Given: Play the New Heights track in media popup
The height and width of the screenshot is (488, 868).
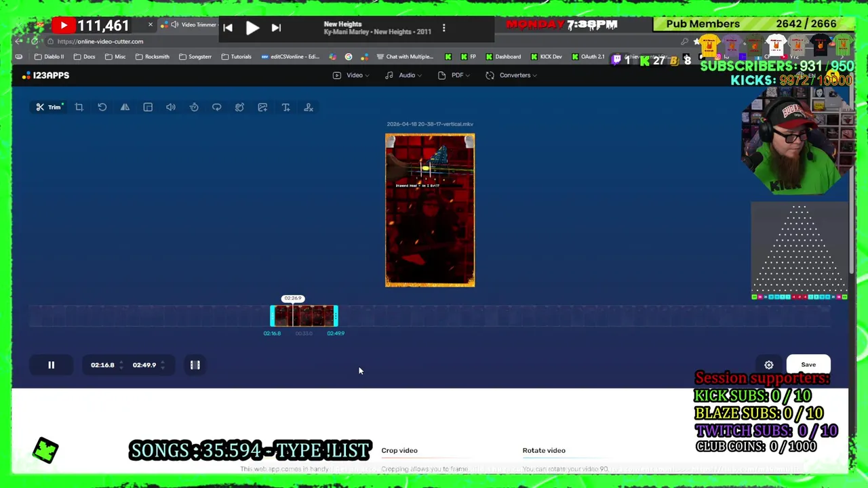Looking at the screenshot, I should (252, 28).
